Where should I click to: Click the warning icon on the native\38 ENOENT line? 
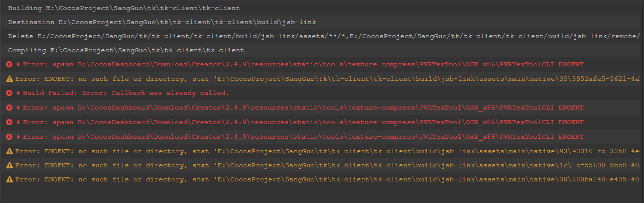9,179
